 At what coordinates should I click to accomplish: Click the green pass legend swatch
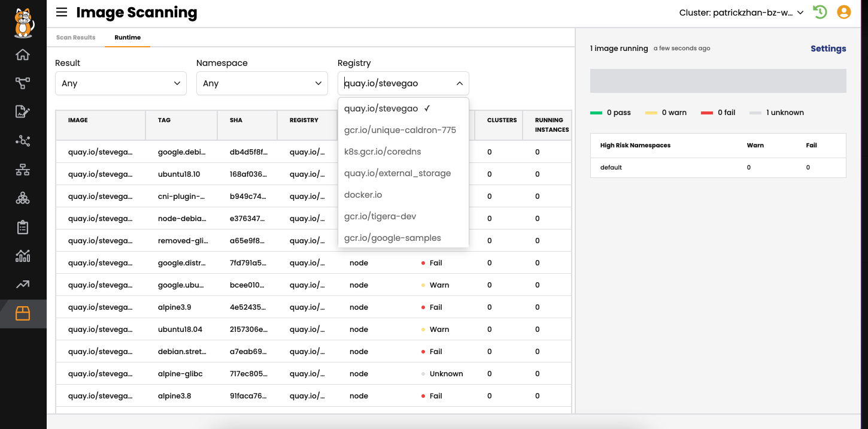pos(596,113)
